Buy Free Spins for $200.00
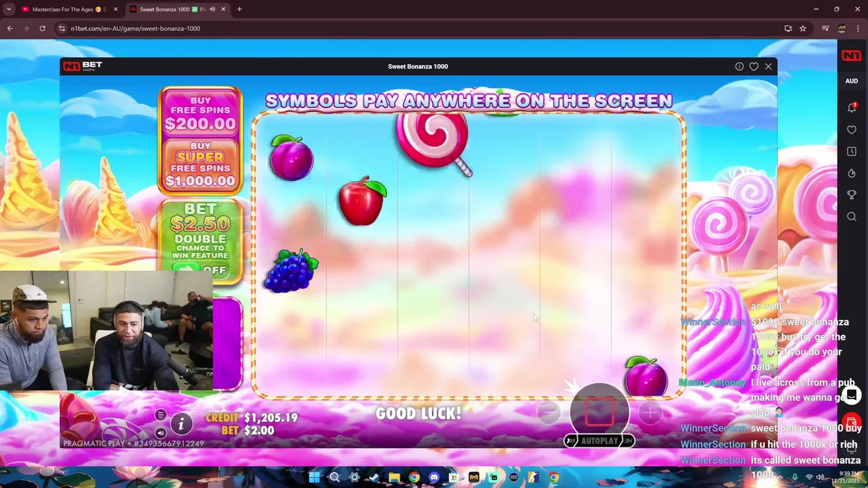Screen dimensions: 868x488 coord(200,114)
